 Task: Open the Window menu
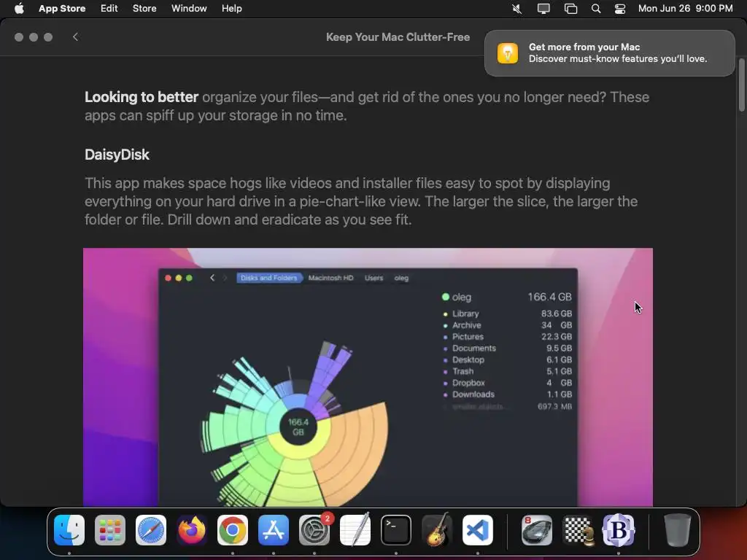(189, 9)
